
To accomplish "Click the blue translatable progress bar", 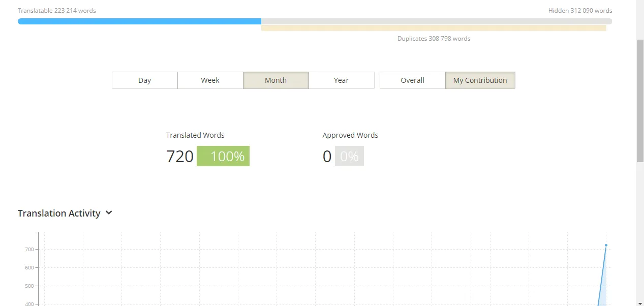I will 139,21.
